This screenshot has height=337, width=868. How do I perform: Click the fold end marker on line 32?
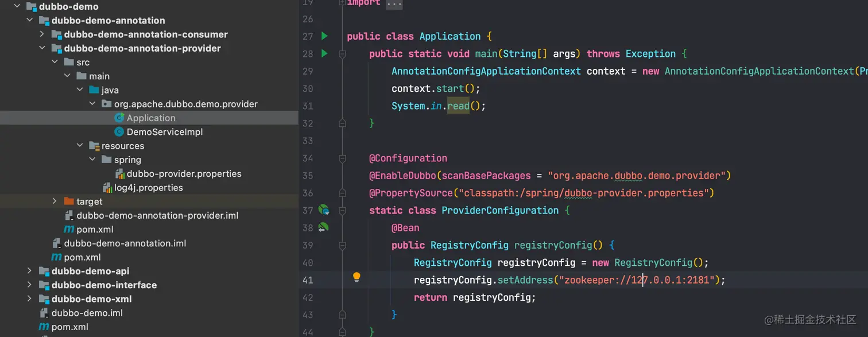[342, 123]
